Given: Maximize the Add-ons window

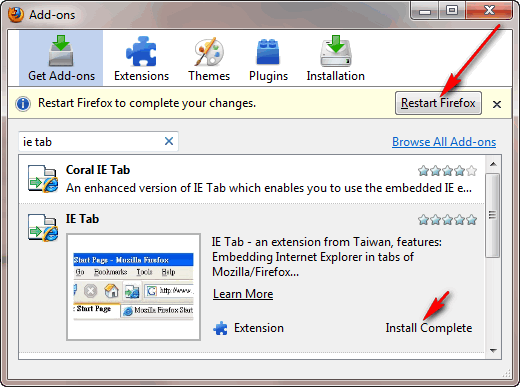Looking at the screenshot, I should (x=452, y=11).
